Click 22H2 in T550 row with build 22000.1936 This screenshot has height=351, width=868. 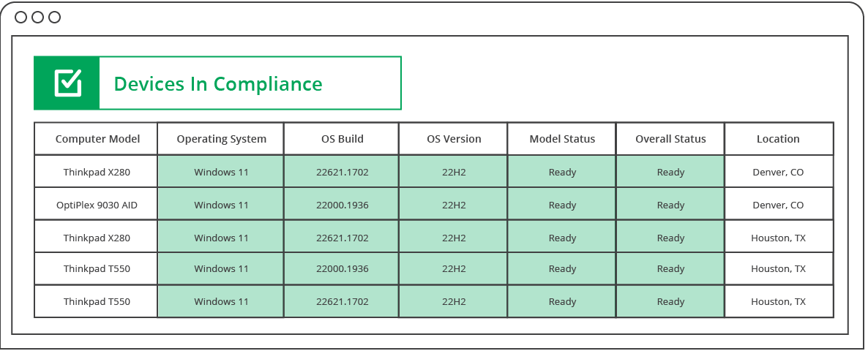pos(454,268)
